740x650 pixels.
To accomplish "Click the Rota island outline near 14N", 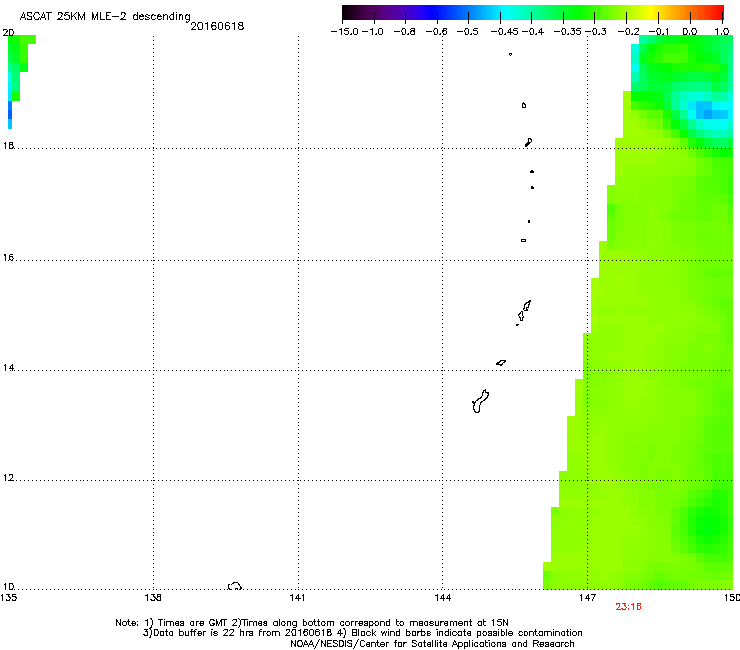I will 501,363.
